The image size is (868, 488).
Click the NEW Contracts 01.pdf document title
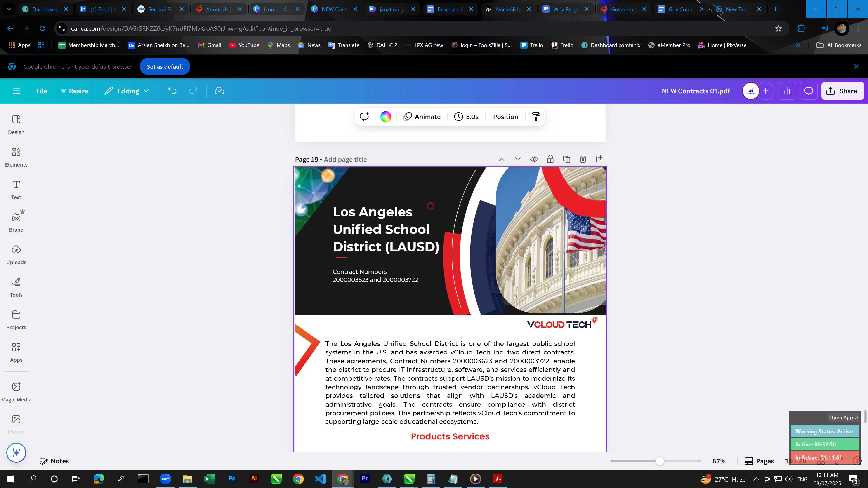point(696,91)
